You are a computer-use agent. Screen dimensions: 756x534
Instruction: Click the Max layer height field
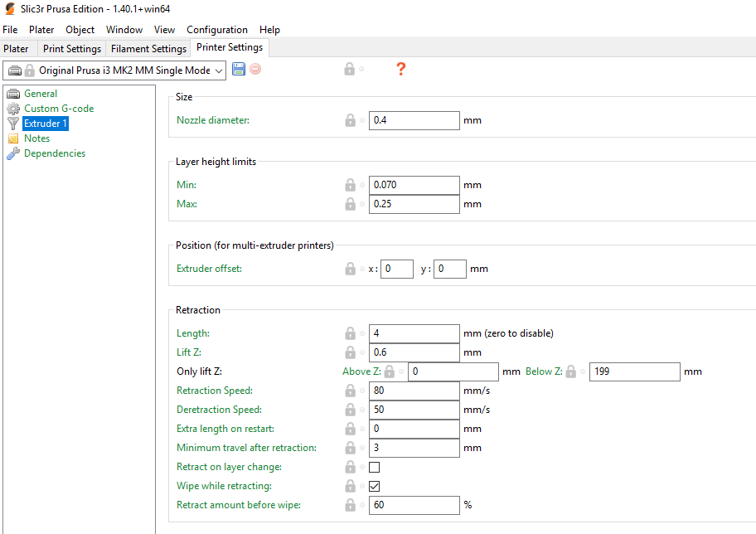click(x=414, y=204)
